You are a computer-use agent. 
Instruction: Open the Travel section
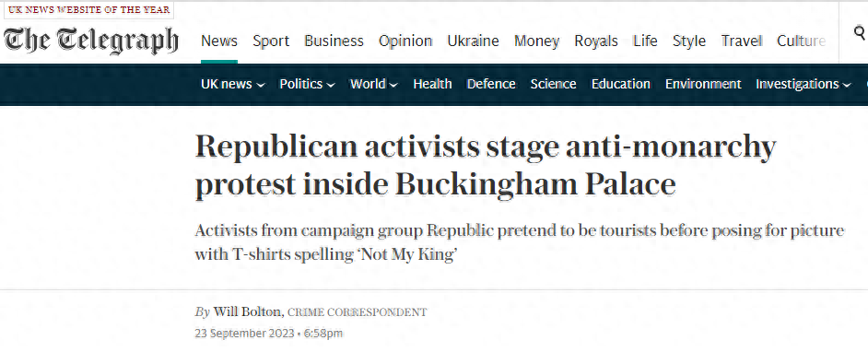(x=742, y=41)
